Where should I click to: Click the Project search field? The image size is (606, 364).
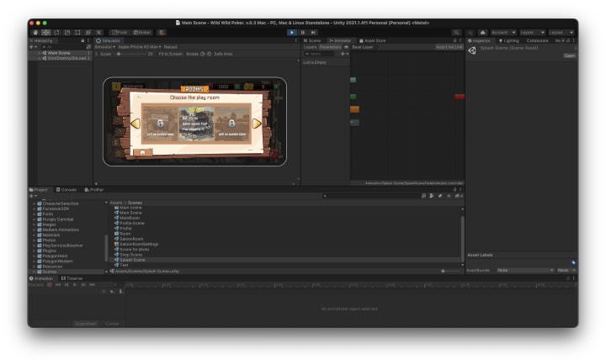(371, 196)
